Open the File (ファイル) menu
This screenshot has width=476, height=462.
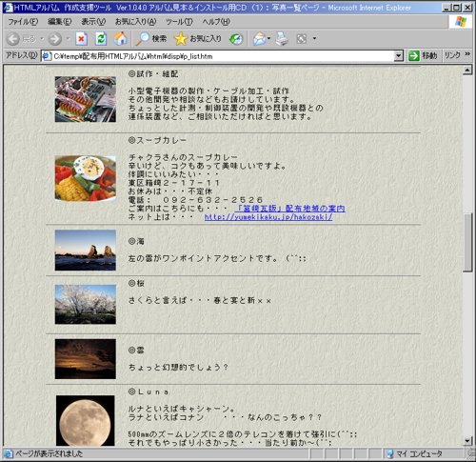click(23, 22)
